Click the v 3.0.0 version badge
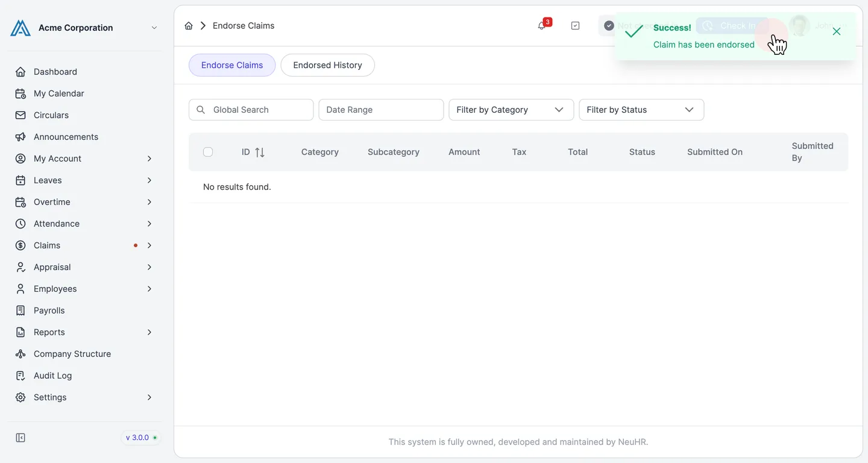The width and height of the screenshot is (868, 463). (141, 438)
